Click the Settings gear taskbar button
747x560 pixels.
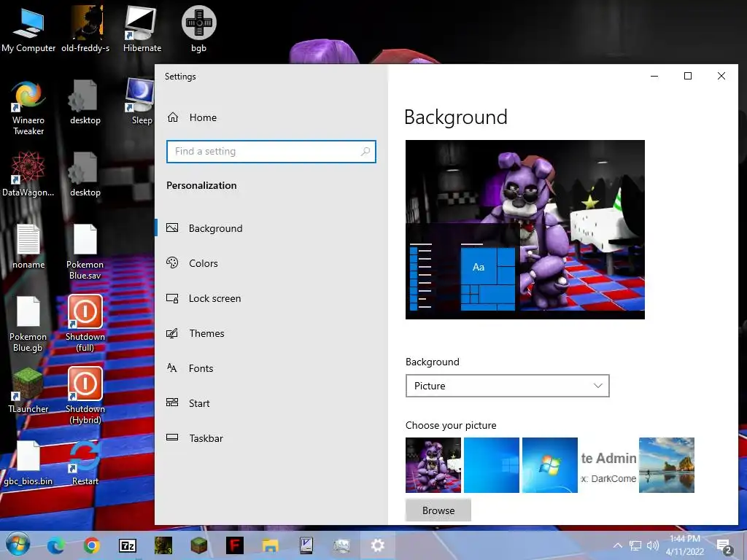tap(378, 545)
